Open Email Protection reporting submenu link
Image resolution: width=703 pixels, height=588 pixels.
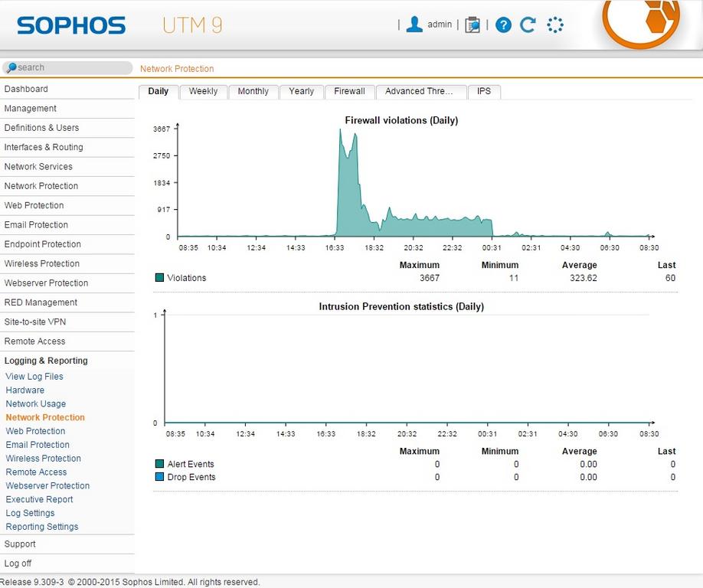point(38,445)
